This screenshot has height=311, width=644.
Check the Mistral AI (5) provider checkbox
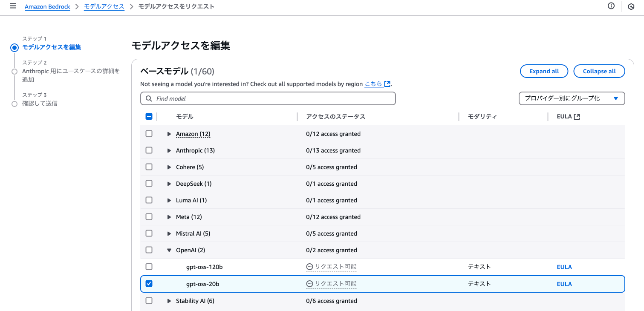(149, 233)
